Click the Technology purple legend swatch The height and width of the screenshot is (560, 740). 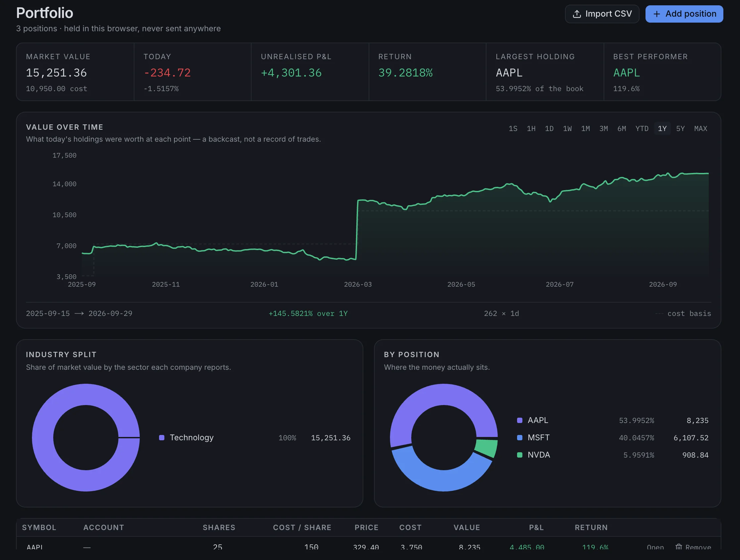click(x=162, y=438)
